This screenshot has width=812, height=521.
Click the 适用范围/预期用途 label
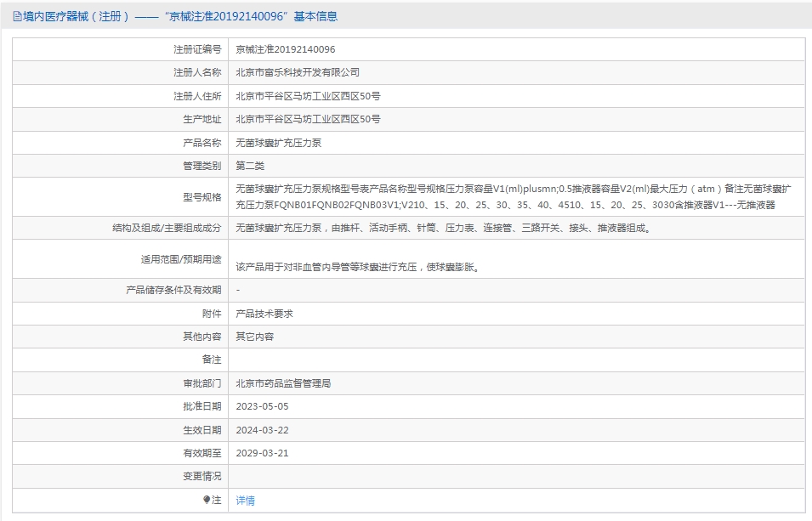(x=181, y=259)
